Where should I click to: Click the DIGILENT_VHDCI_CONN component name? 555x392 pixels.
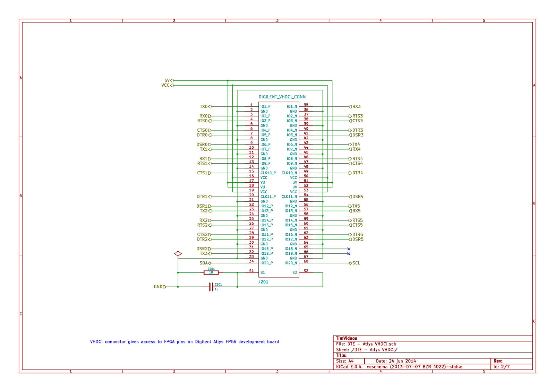click(x=282, y=97)
